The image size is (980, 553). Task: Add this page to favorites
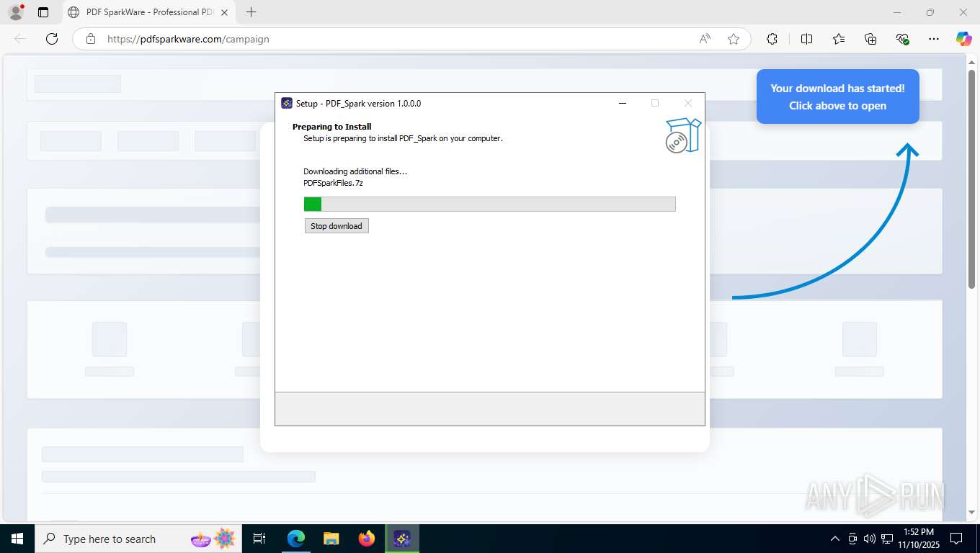click(x=734, y=39)
